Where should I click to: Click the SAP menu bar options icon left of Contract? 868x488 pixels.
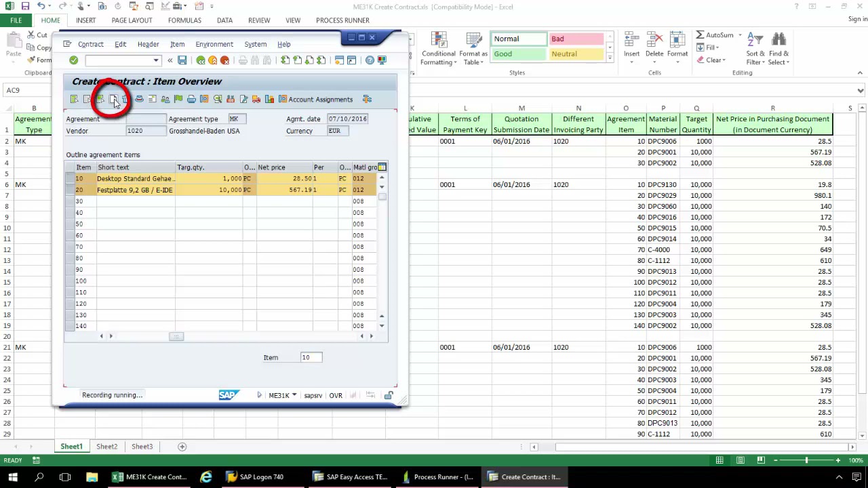(x=67, y=44)
